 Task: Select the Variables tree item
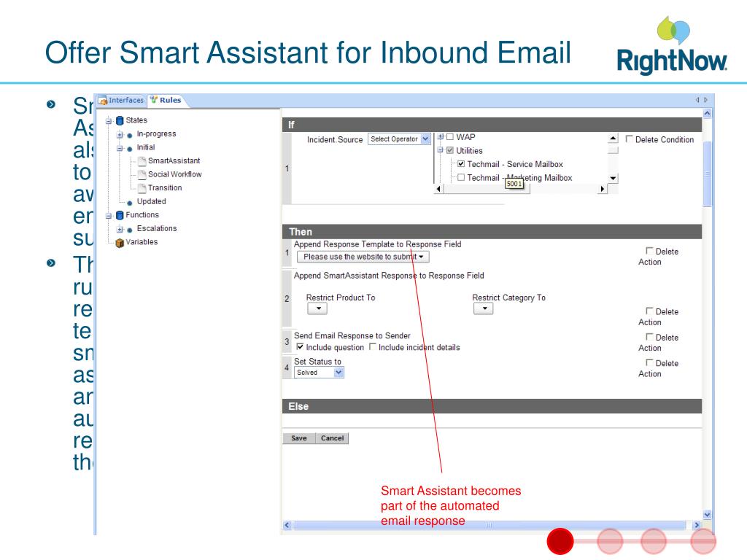[x=142, y=242]
